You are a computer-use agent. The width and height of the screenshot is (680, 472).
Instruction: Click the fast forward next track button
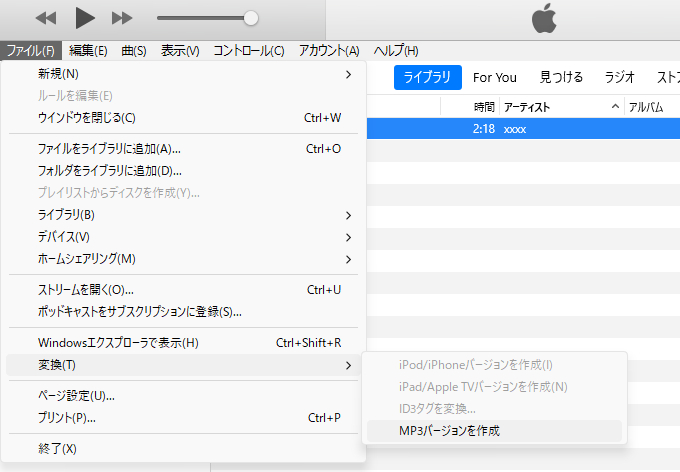point(122,18)
